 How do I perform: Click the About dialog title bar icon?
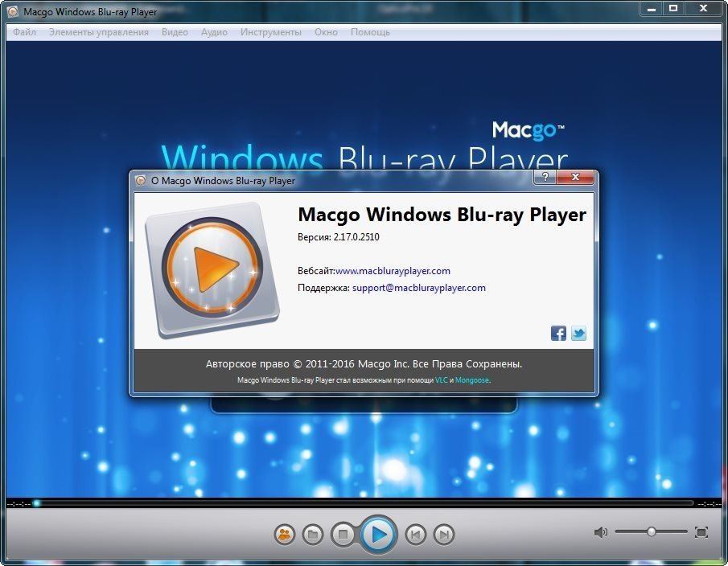[x=140, y=180]
